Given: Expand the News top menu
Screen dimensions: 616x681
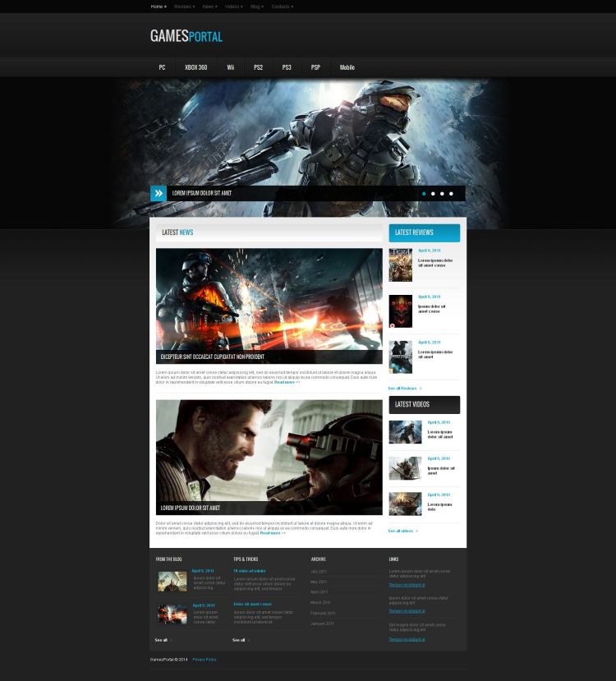Looking at the screenshot, I should point(209,7).
